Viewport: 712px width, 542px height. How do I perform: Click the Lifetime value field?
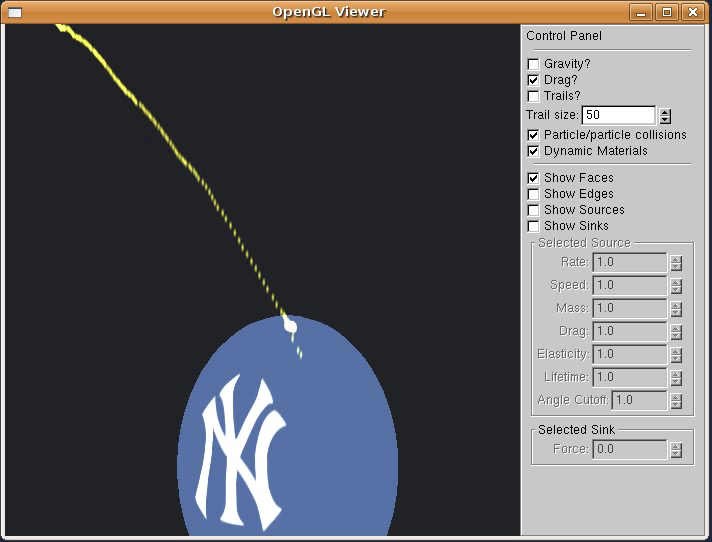[x=629, y=378]
